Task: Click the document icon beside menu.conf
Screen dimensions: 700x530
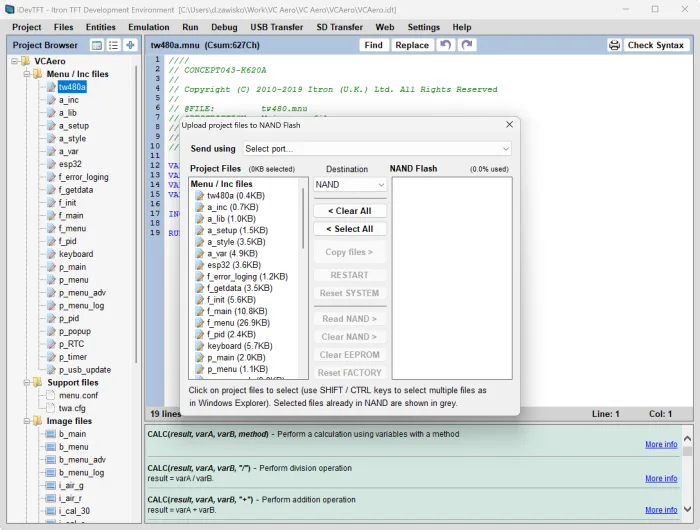Action: (x=50, y=395)
